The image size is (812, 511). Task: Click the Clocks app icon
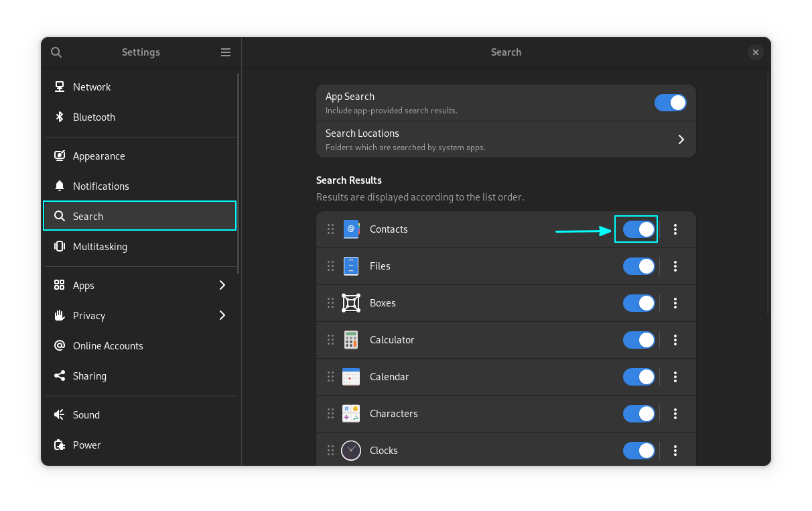(x=351, y=451)
